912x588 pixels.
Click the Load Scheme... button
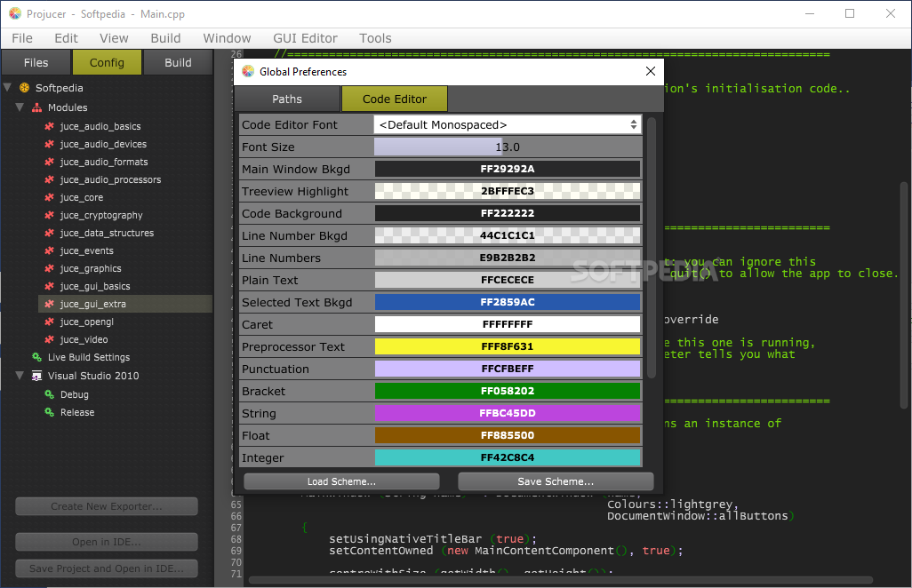[x=341, y=481]
